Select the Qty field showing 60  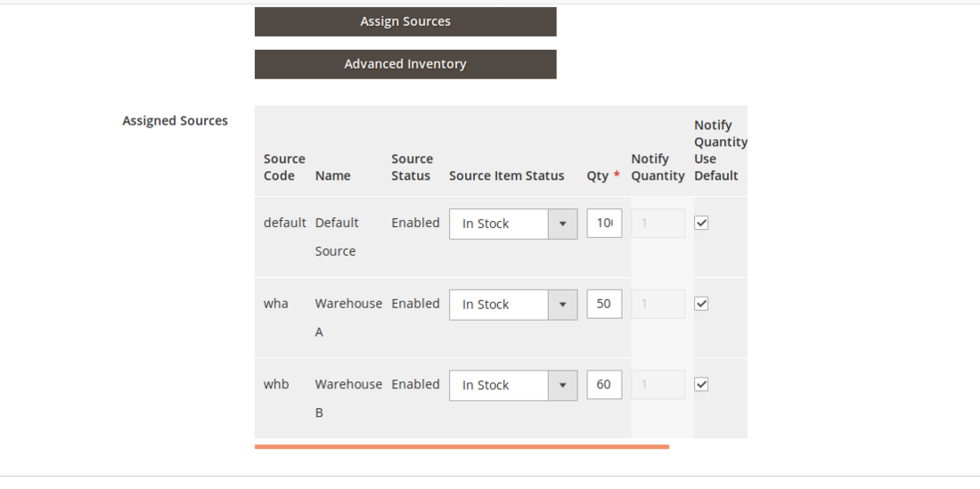(604, 386)
